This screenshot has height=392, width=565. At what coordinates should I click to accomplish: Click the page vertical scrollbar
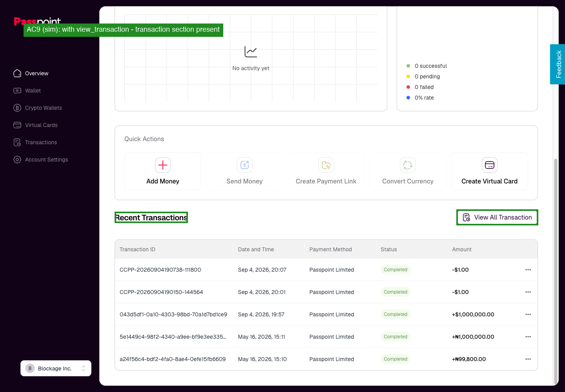coord(555,270)
